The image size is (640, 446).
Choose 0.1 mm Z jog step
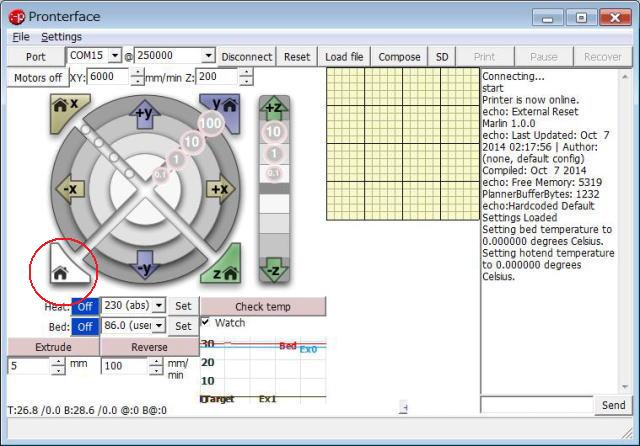[274, 173]
